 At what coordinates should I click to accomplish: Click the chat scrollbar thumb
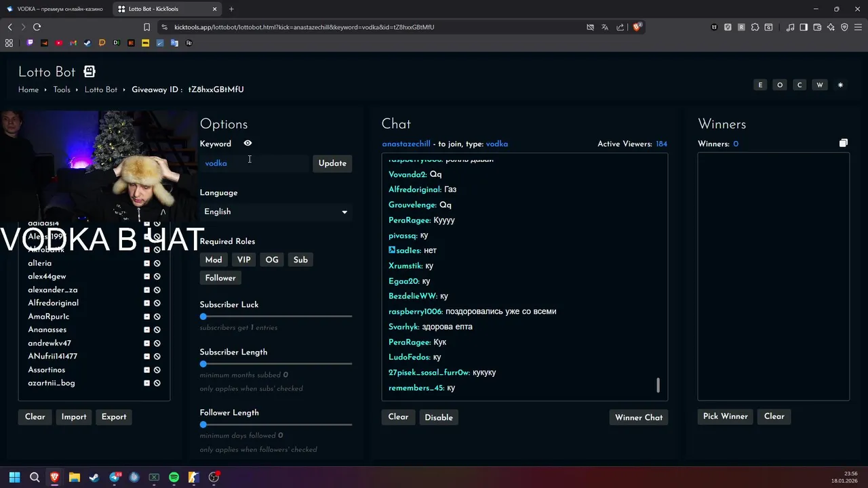coord(658,385)
